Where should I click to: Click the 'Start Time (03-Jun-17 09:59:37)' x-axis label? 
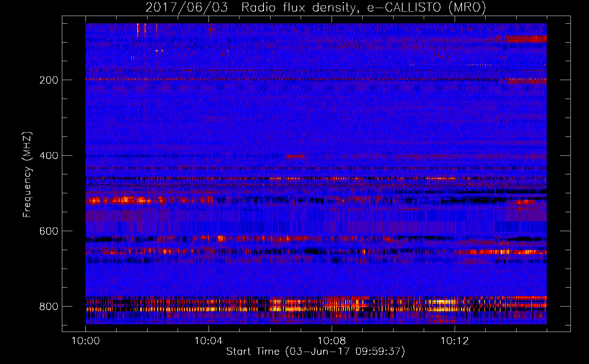(316, 352)
